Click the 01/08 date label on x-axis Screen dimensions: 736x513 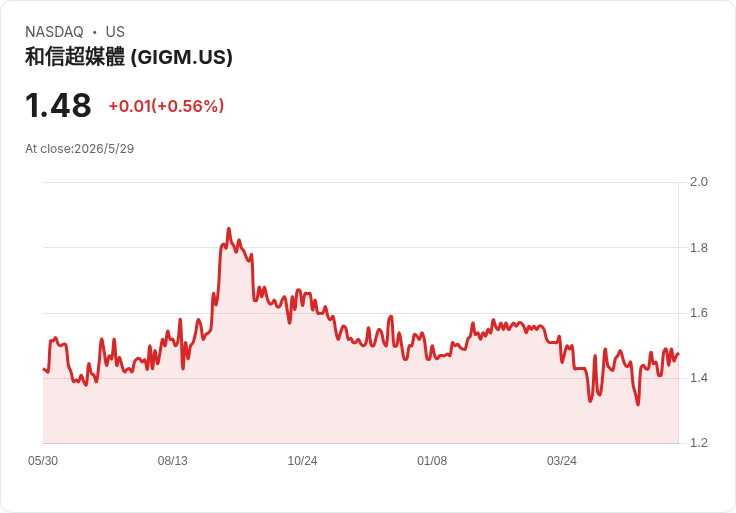point(432,461)
